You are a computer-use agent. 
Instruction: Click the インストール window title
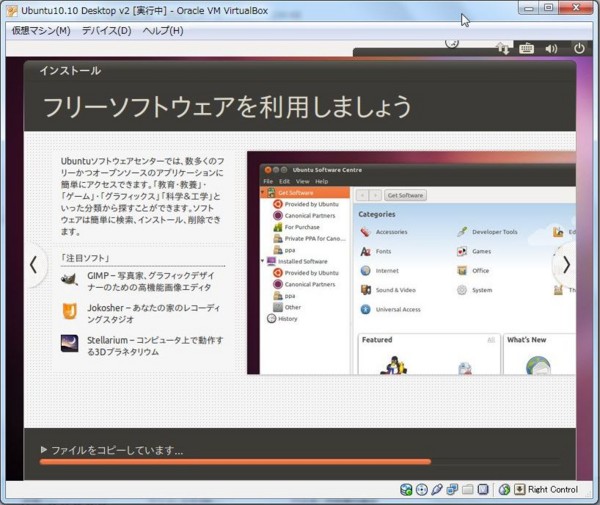coord(70,70)
